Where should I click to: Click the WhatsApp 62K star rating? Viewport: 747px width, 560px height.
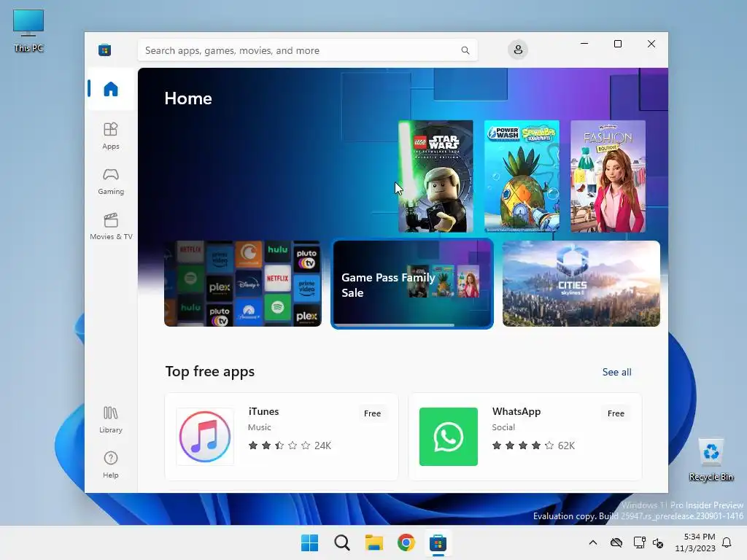533,446
